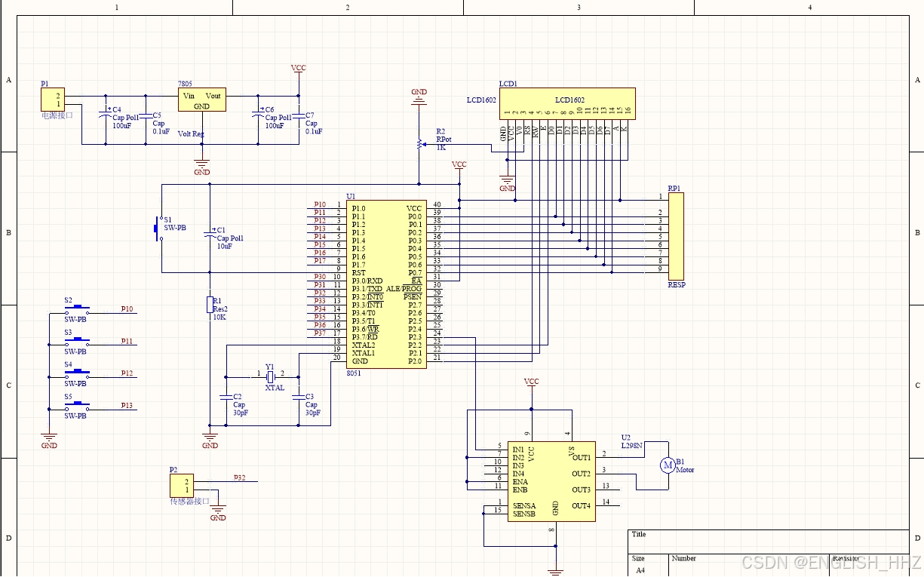Click the R1 10K resistor

point(210,305)
